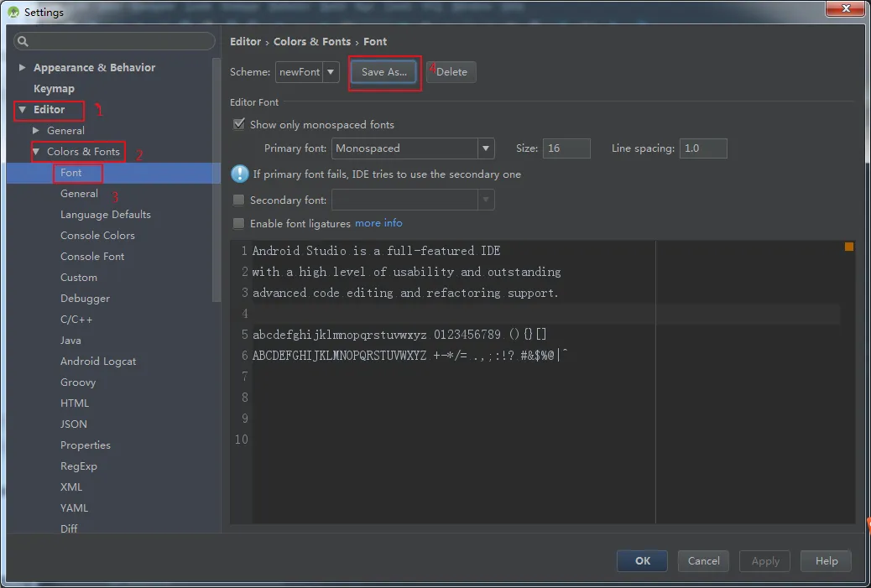Select Diff colors entry

(x=69, y=528)
